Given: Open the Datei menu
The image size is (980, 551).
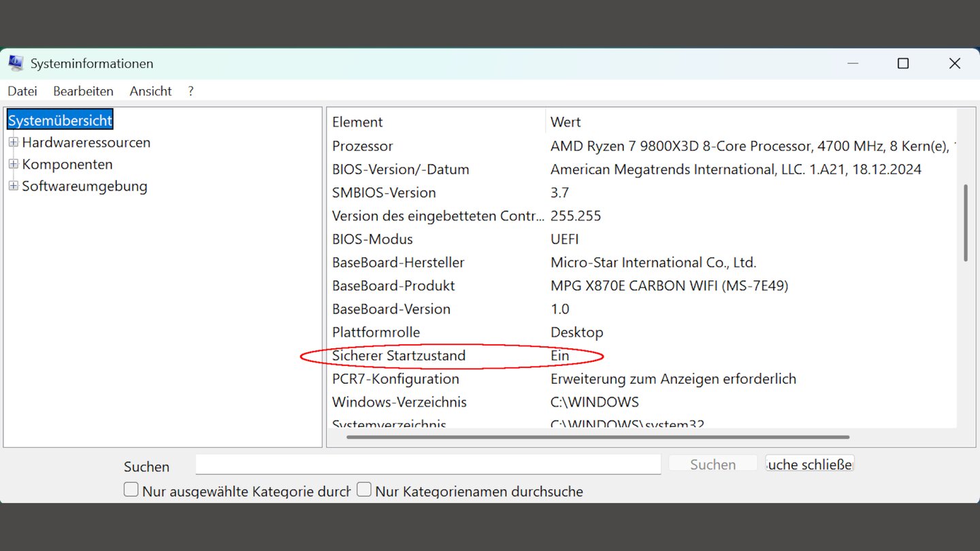Looking at the screenshot, I should coord(22,91).
